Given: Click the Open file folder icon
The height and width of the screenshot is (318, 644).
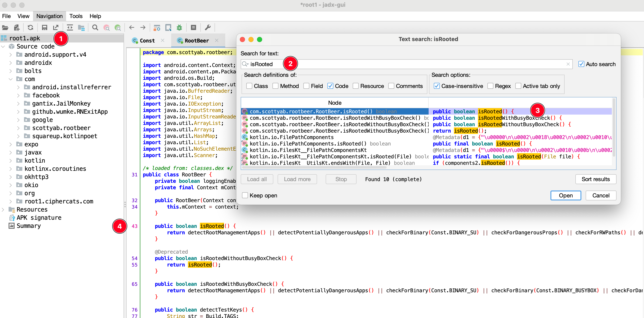Looking at the screenshot, I should pos(5,27).
